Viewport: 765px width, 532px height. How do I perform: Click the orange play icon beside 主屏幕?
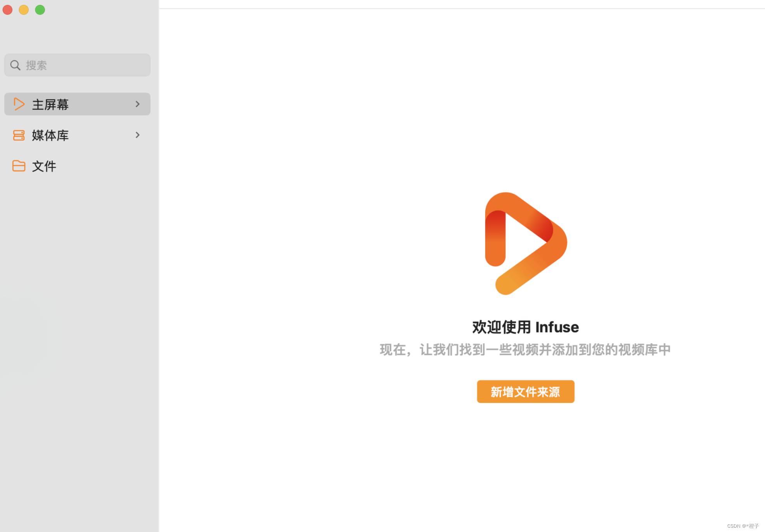[19, 104]
